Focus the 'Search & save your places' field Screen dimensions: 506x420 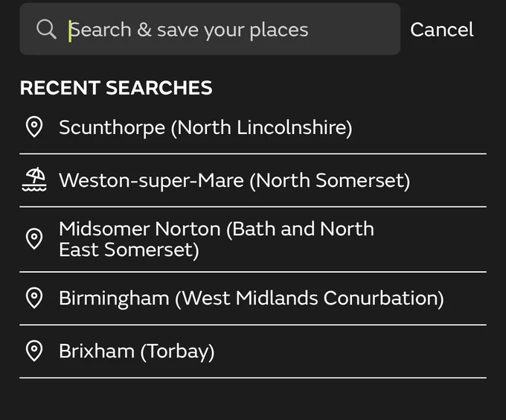(x=210, y=29)
